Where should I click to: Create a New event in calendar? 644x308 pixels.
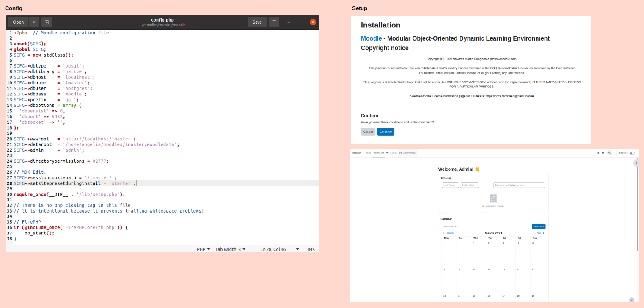[539, 226]
